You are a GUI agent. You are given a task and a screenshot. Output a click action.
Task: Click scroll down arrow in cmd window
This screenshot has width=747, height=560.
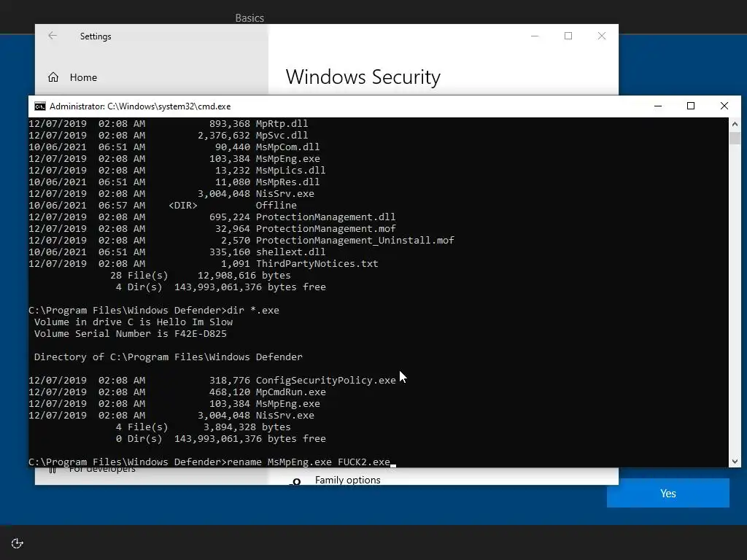pos(735,461)
